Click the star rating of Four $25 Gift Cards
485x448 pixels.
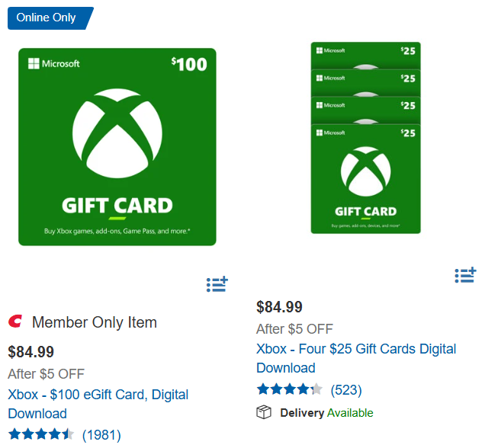(289, 389)
